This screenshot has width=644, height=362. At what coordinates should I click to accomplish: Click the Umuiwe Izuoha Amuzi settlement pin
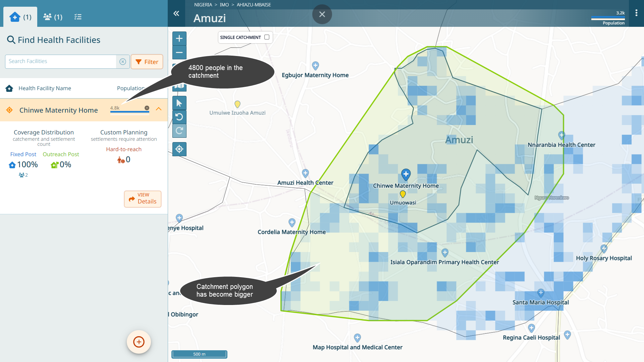pyautogui.click(x=237, y=104)
